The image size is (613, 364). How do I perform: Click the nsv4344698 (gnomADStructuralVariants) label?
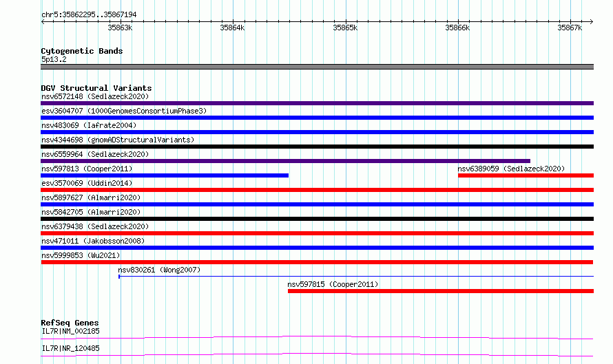point(118,140)
